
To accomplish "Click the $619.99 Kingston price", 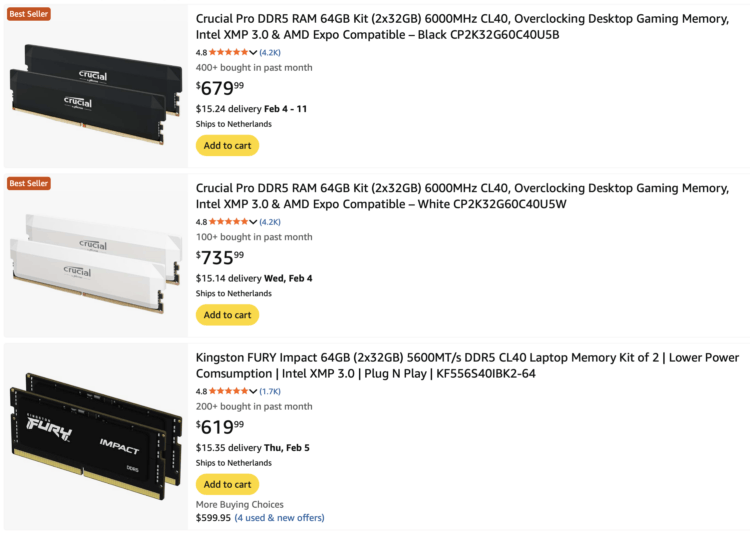I will (220, 428).
